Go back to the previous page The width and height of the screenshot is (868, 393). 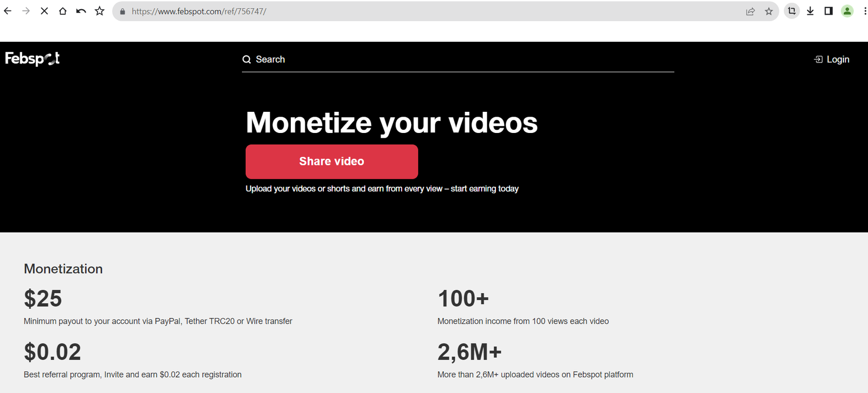click(x=8, y=11)
